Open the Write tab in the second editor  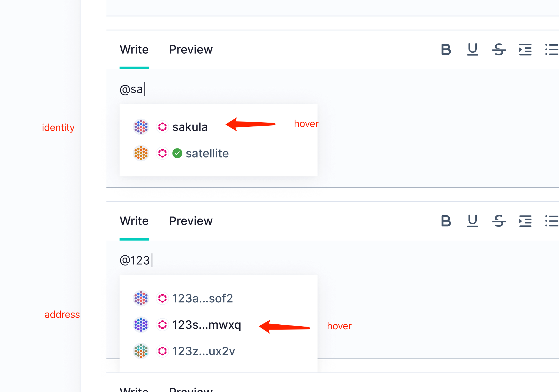(x=134, y=221)
